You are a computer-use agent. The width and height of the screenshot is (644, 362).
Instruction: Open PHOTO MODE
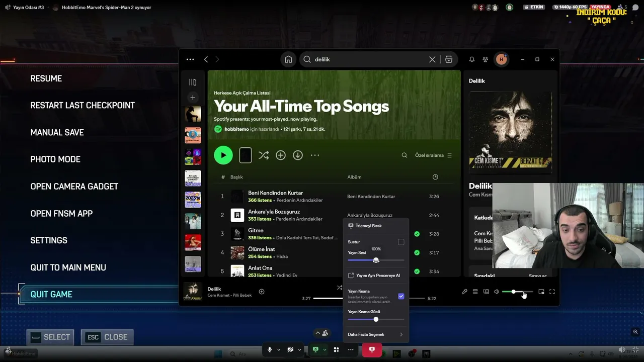(x=55, y=159)
